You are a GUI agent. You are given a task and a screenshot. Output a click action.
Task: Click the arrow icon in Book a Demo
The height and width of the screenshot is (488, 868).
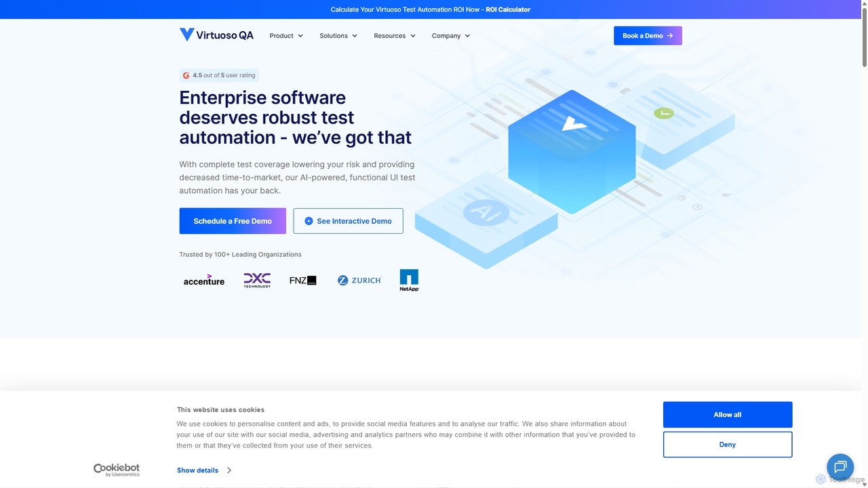point(670,36)
